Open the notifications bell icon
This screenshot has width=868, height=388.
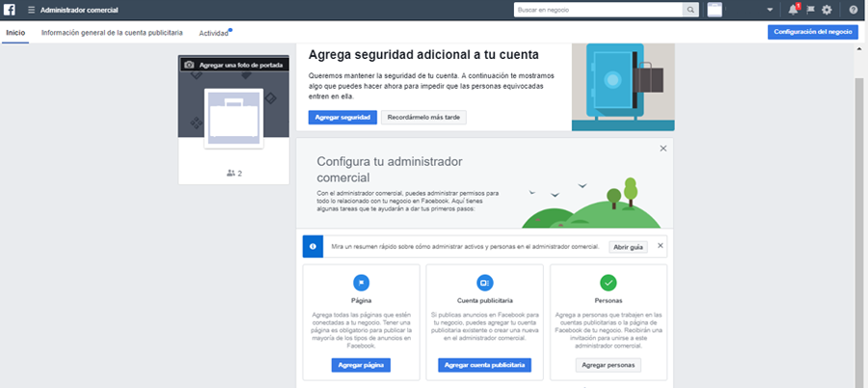(794, 10)
